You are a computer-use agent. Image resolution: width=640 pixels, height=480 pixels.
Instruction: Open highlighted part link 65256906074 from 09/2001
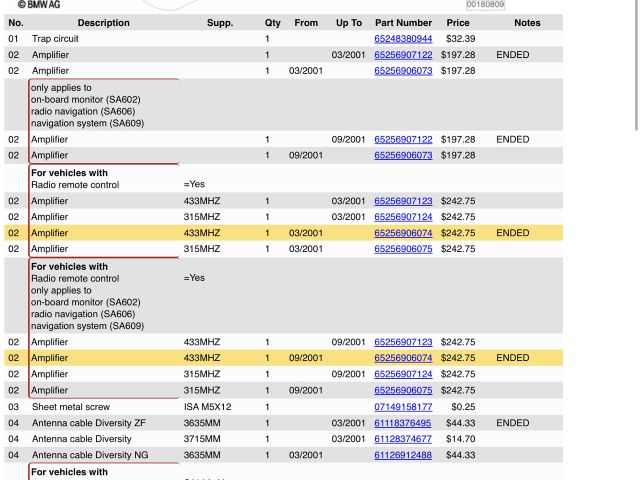coord(403,358)
